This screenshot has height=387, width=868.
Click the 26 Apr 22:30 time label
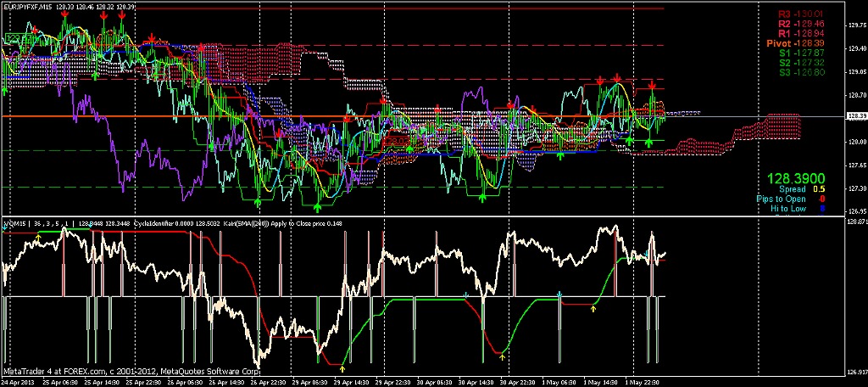[270, 383]
